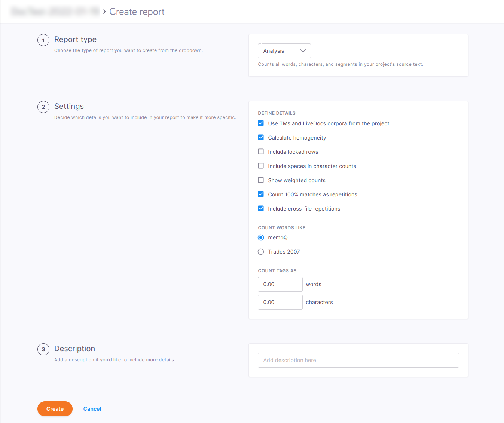Click the Add description here box

click(x=358, y=360)
